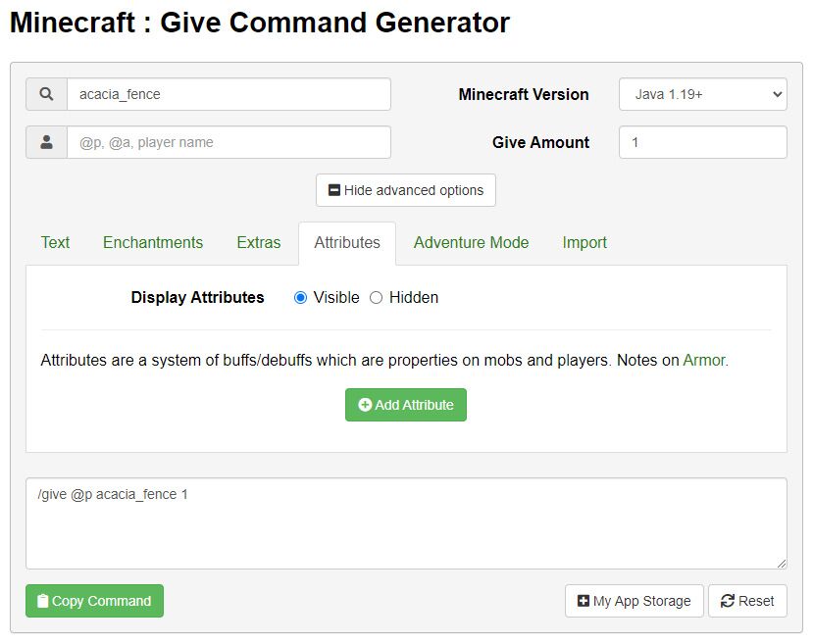Switch to the Extras tab

click(x=258, y=243)
